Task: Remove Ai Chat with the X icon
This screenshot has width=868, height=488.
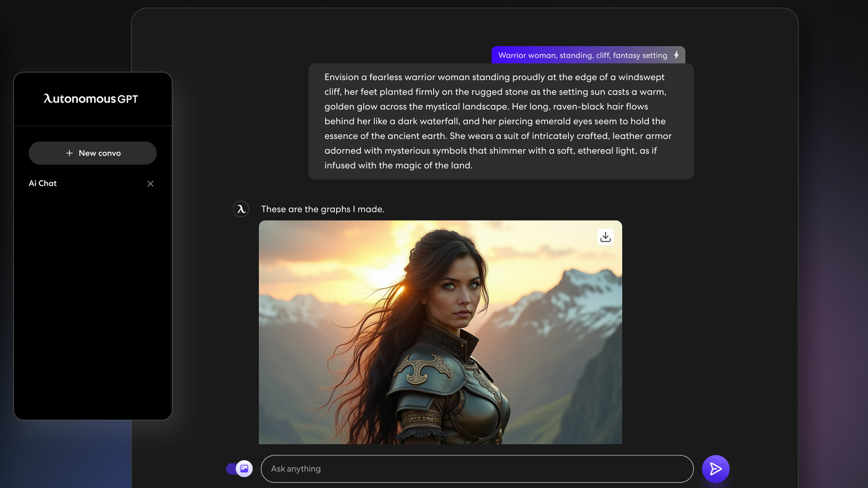Action: click(x=151, y=183)
